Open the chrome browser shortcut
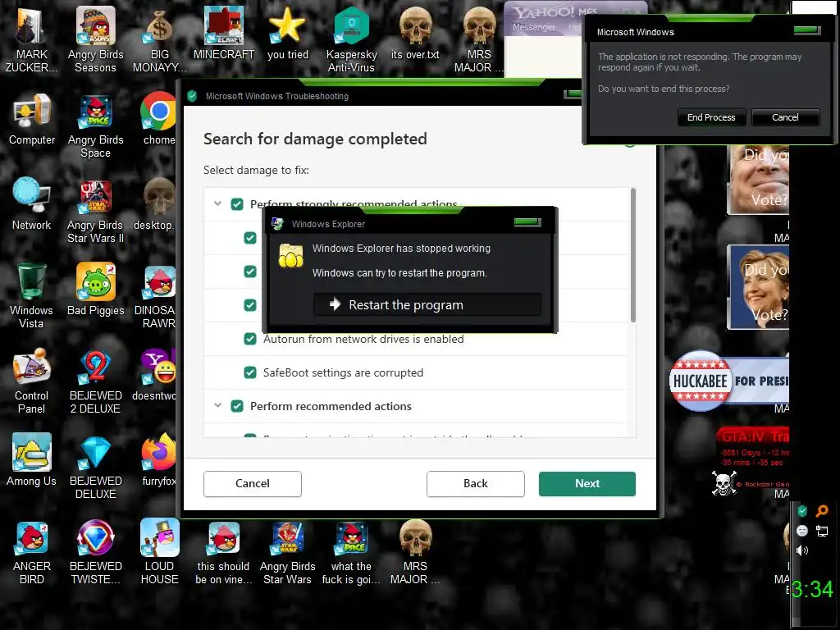 tap(158, 119)
